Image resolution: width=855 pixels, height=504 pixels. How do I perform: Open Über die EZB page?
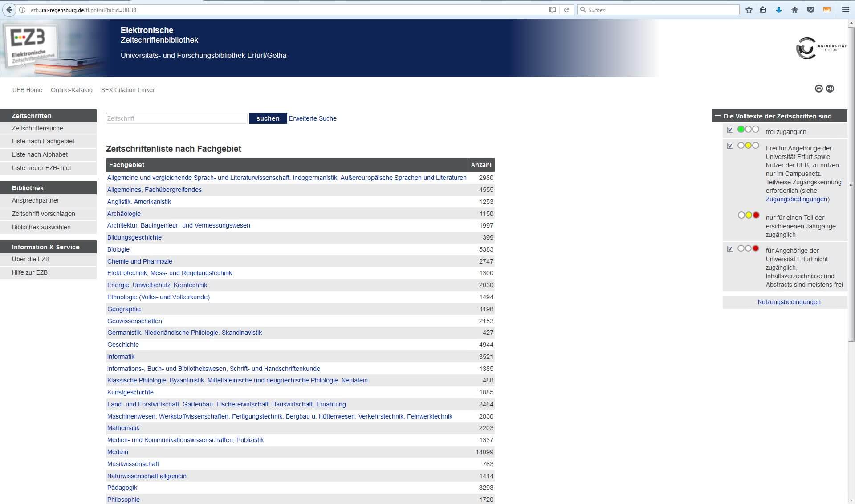[x=48, y=259]
